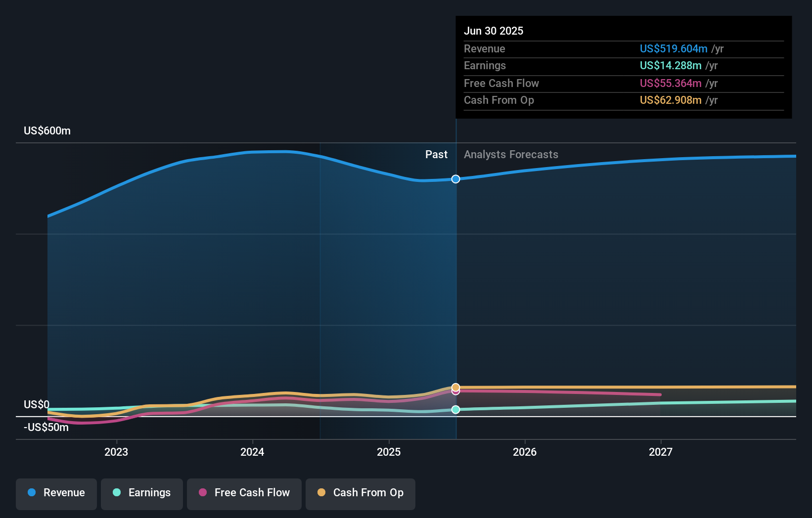
Task: Click the Earnings row label in tooltip
Action: (485, 65)
